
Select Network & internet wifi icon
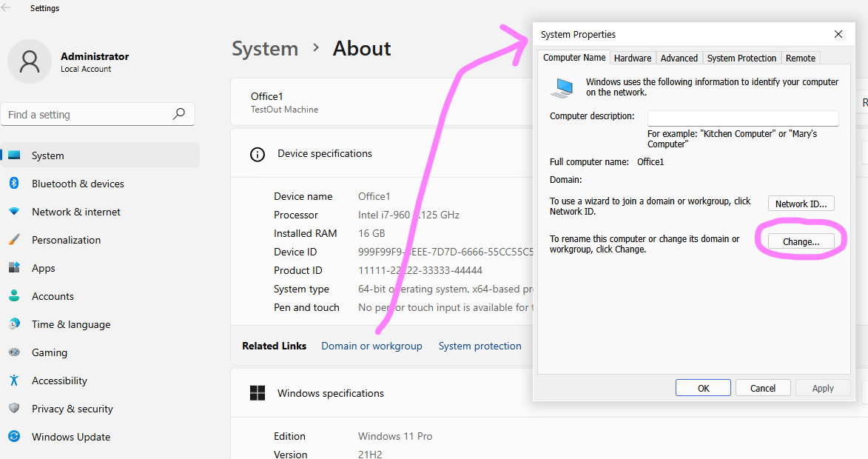[x=14, y=212]
